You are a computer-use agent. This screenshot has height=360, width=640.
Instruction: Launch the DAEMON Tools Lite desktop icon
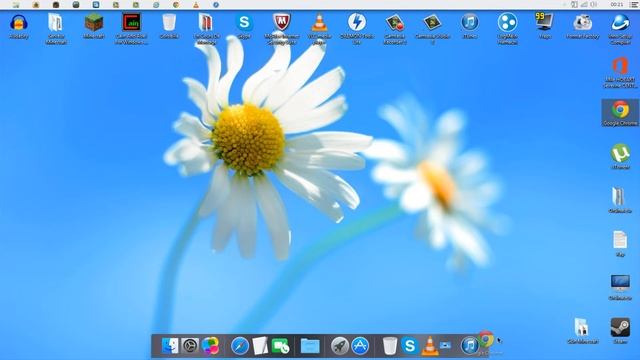pos(357,22)
